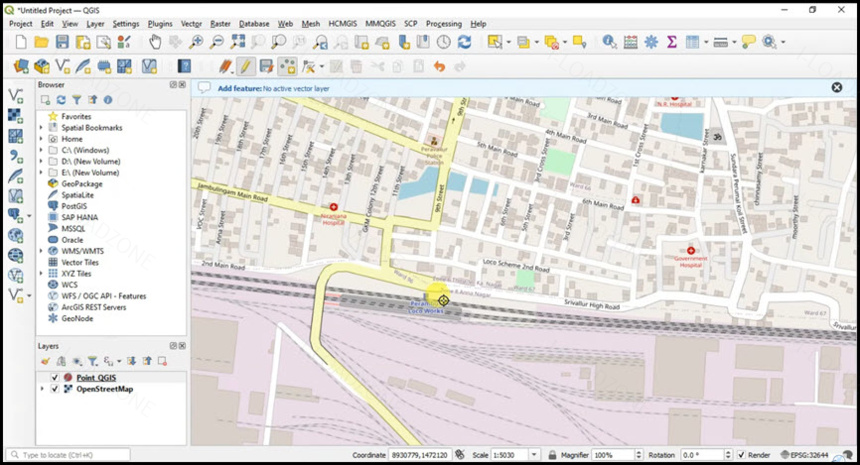This screenshot has width=860, height=465.
Task: Expand the Spatial Bookmarks browser node
Action: (x=41, y=128)
